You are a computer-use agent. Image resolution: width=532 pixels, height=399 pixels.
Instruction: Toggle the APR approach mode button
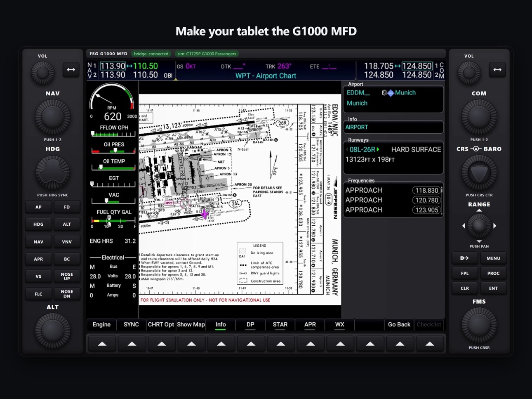[38, 259]
